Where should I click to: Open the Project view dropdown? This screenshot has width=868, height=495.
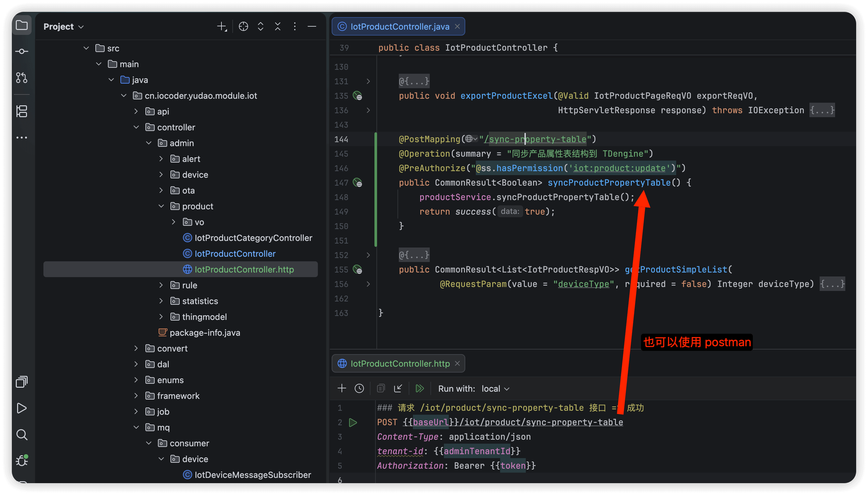64,27
